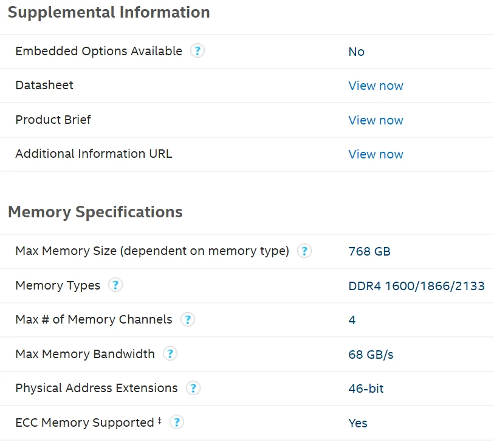Click help icon next to Embedded Options Available
This screenshot has height=448, width=494.
(197, 51)
